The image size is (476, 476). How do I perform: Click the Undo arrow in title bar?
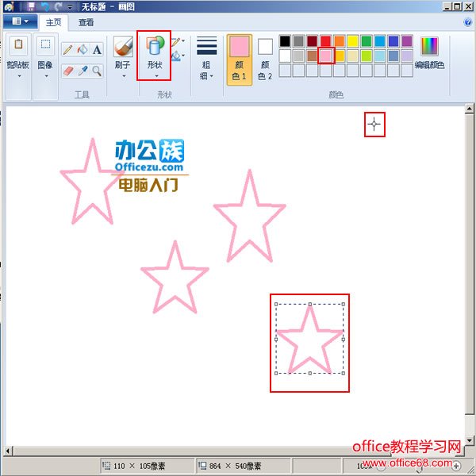tap(45, 6)
